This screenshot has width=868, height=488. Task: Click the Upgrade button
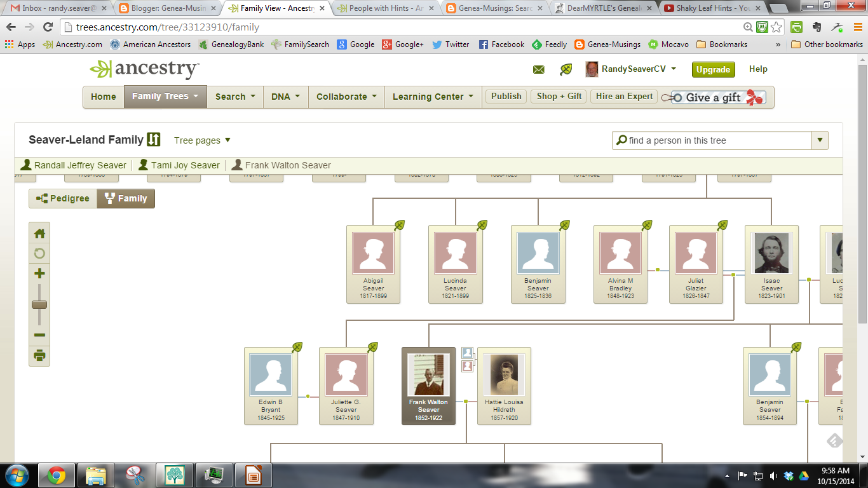tap(713, 70)
